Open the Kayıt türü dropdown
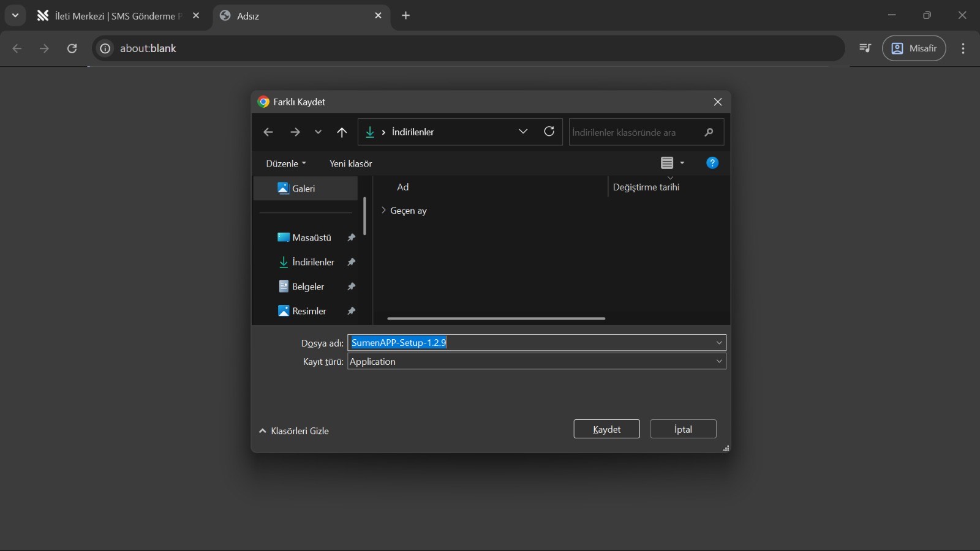Screen dimensions: 980x551 [x=718, y=361]
